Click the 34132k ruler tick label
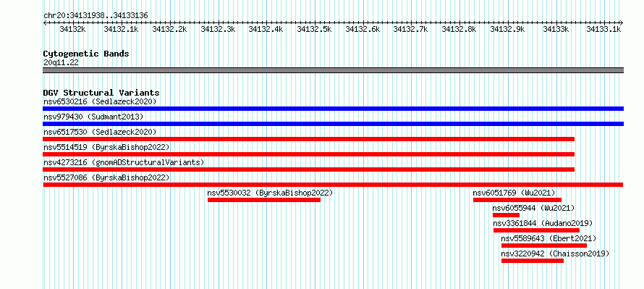644x289 pixels. coord(72,29)
